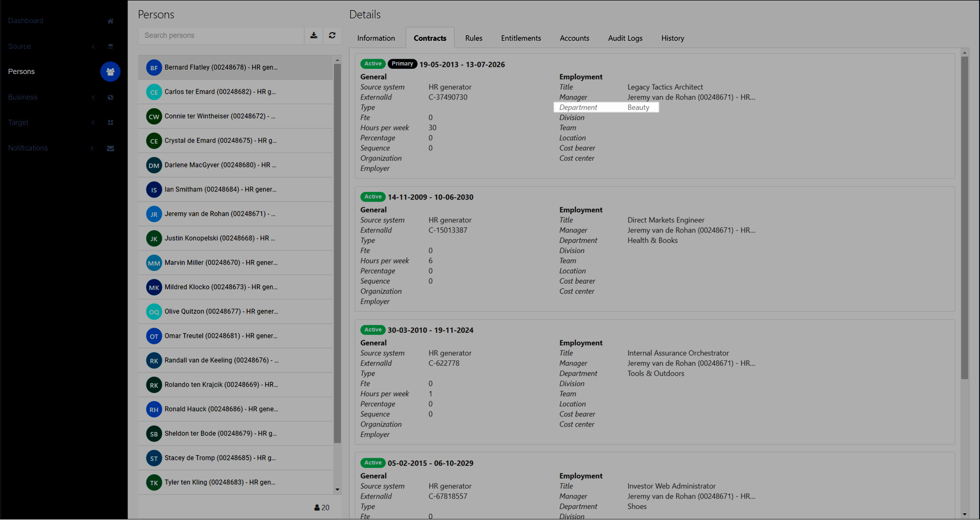The width and height of the screenshot is (980, 520).
Task: Click ExternalId value C-15013387
Action: pyautogui.click(x=448, y=230)
